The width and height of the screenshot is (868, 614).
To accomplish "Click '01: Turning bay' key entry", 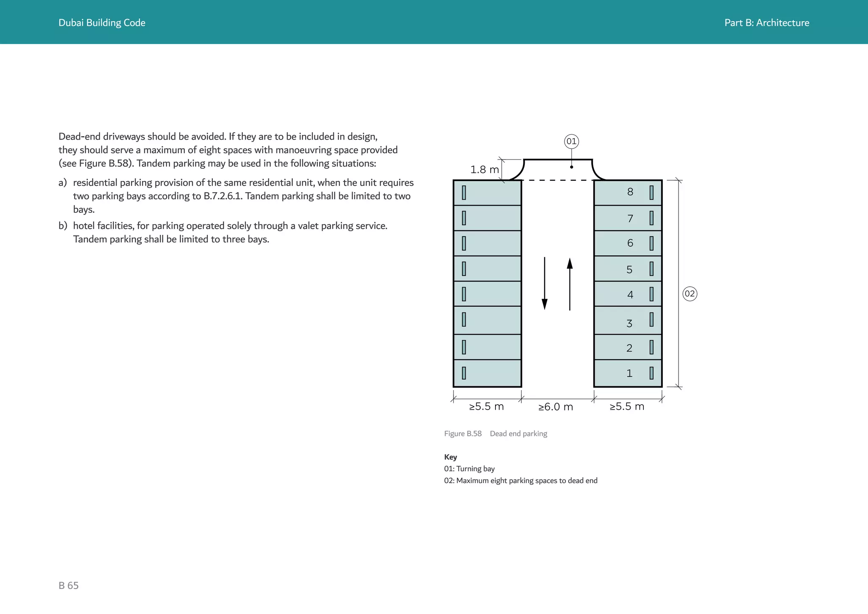I will pos(469,469).
